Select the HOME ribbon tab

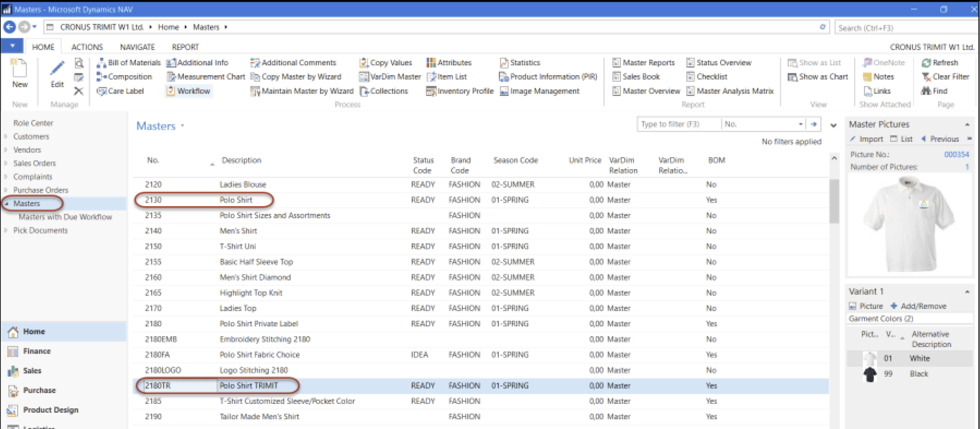tap(43, 47)
